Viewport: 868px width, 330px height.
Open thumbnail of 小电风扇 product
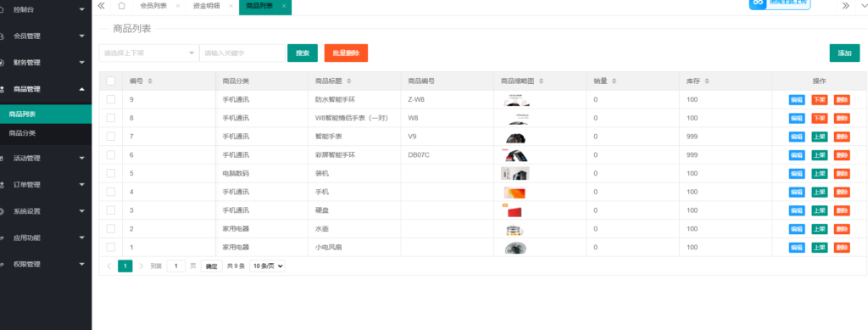(515, 248)
